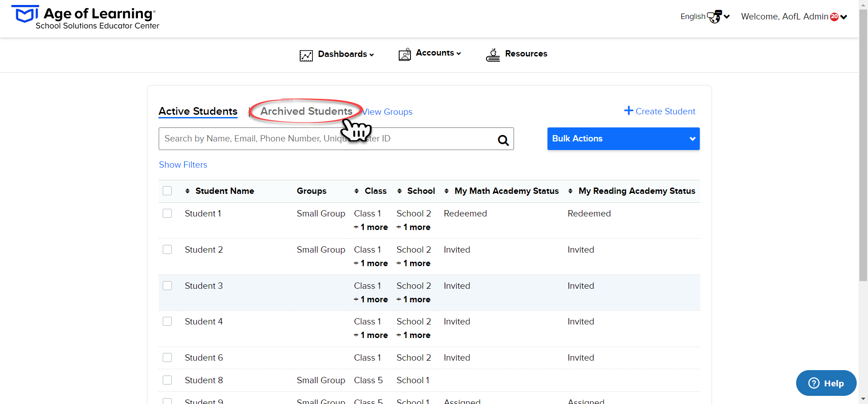
Task: Switch to the Active Students tab
Action: pyautogui.click(x=198, y=112)
